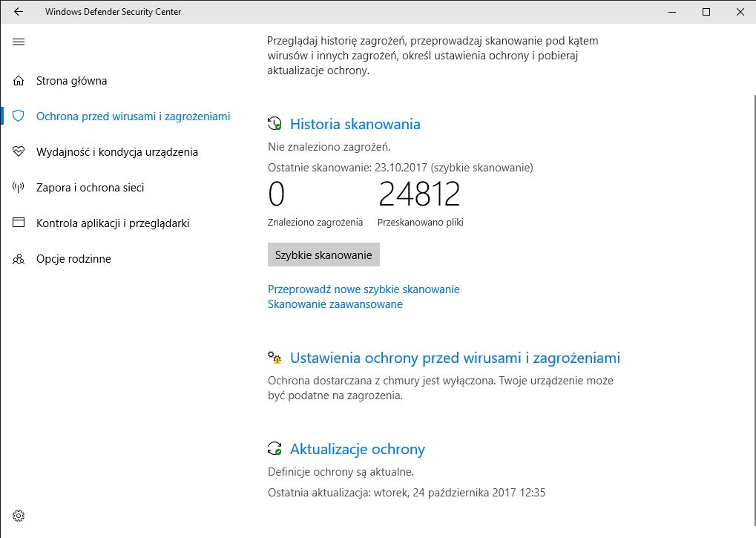Start the Szybkie skanowanie button

point(323,255)
